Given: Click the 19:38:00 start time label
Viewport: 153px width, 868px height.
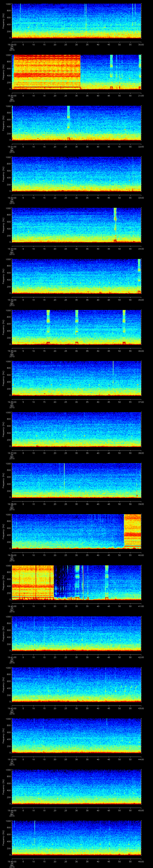Looking at the screenshot, I should [x=12, y=504].
